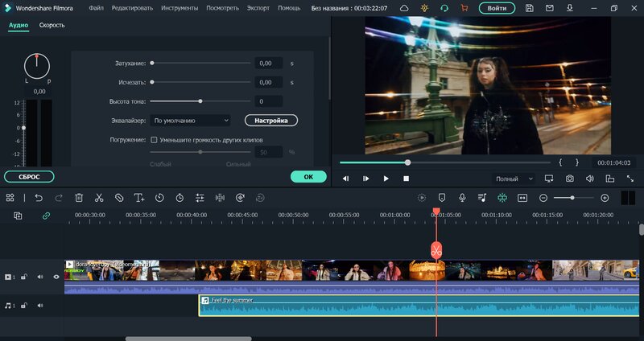Toggle video track 1 visibility eye
This screenshot has height=341, width=644.
pos(56,277)
